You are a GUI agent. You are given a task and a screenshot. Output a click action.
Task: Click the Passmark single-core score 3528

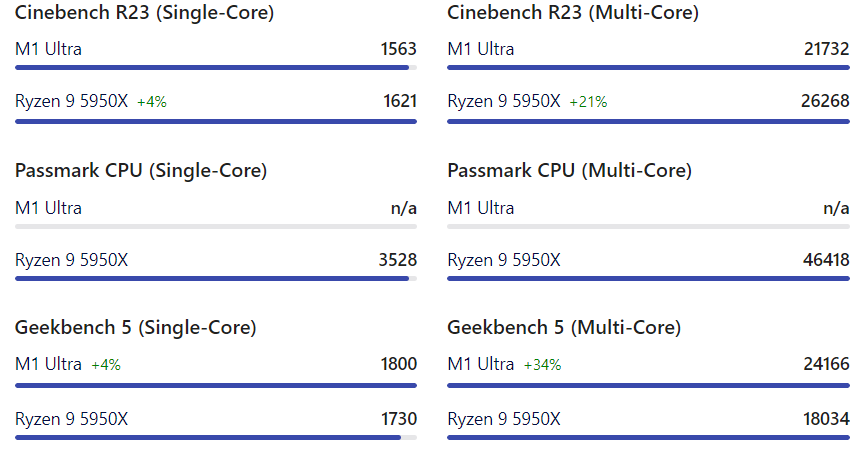pos(398,260)
